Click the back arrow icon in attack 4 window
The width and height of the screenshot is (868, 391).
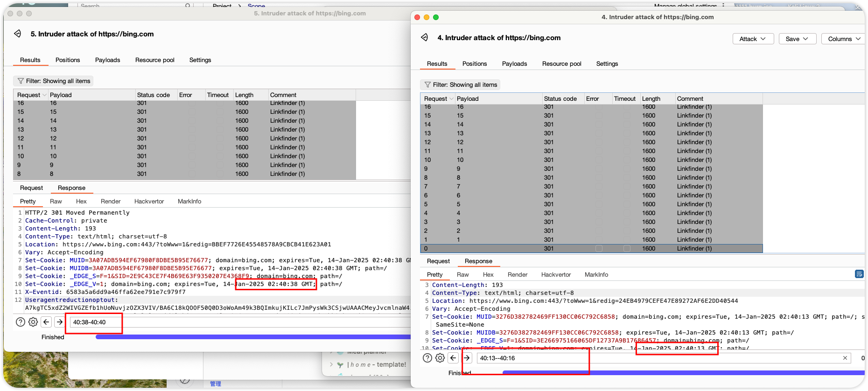coord(425,37)
